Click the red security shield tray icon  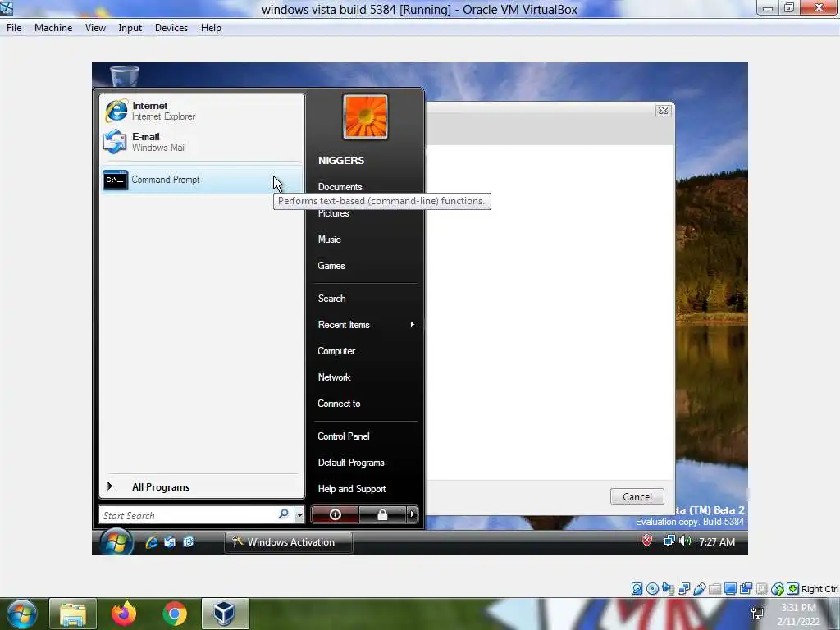pyautogui.click(x=647, y=541)
